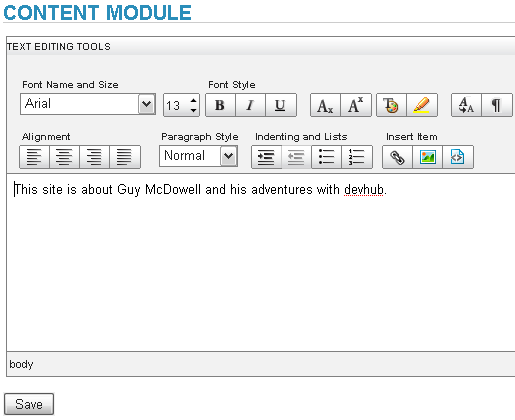Click inside the text editing area
This screenshot has height=420, width=515.
(x=261, y=262)
